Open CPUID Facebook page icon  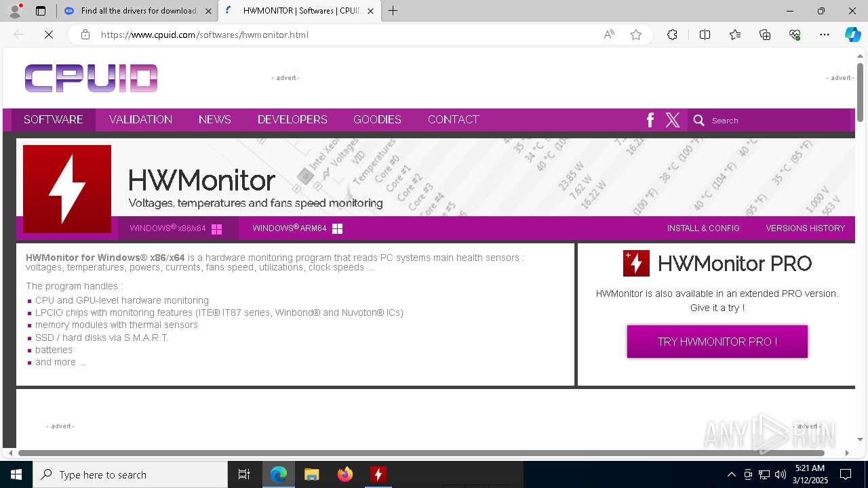650,120
